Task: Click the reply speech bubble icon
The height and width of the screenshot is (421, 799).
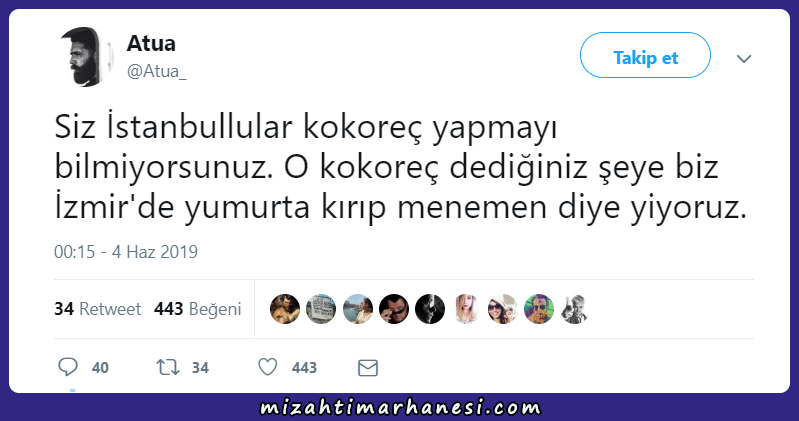Action: [68, 367]
